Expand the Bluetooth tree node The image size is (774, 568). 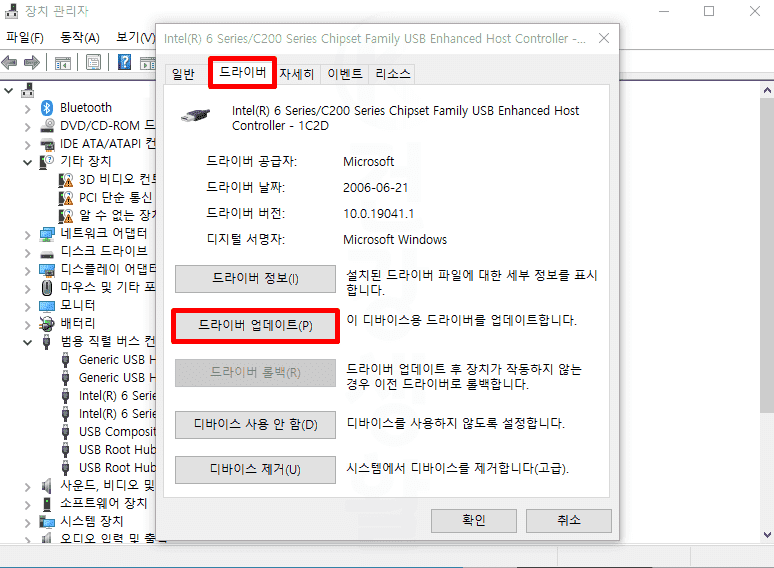click(x=28, y=109)
